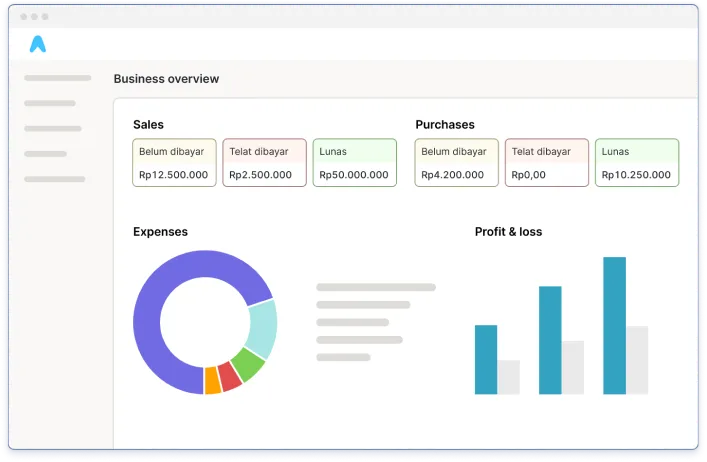This screenshot has height=462, width=707.
Task: Select the Purchases Lunas card with Rp10.250.000
Action: coord(636,163)
